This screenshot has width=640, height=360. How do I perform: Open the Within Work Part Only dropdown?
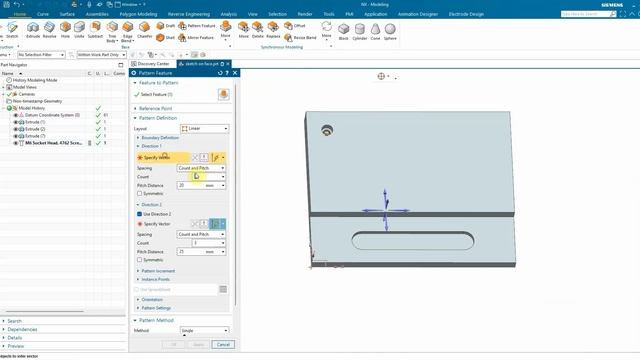tap(101, 55)
